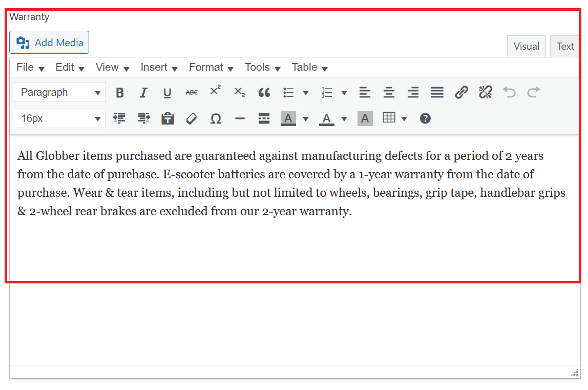Increase indent of the paragraph
Viewport: 588px width, 390px height.
143,118
